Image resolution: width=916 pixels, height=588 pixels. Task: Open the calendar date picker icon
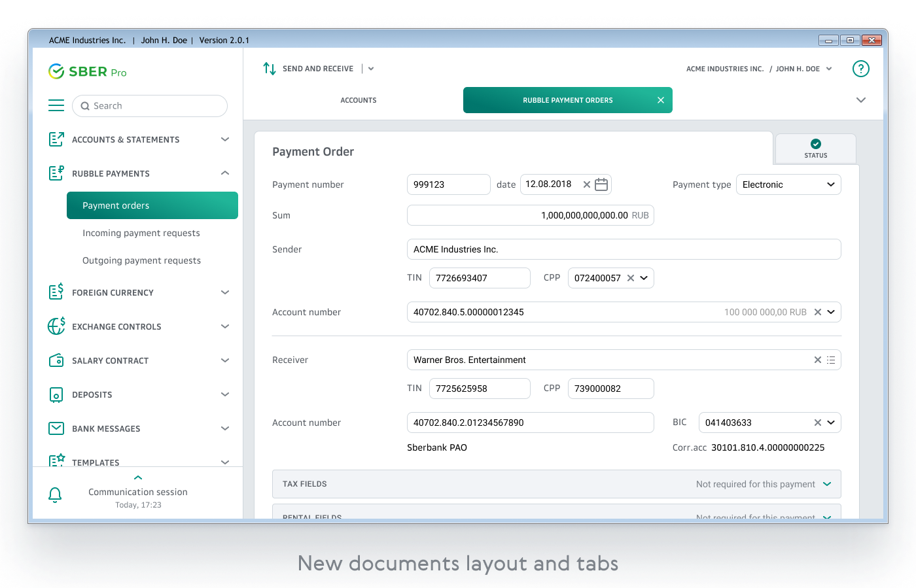(x=601, y=184)
